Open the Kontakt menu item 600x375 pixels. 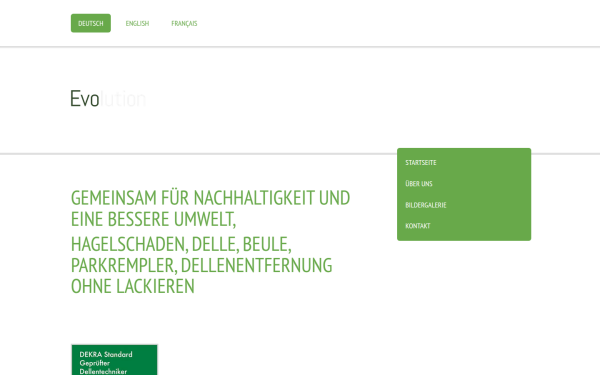click(418, 226)
